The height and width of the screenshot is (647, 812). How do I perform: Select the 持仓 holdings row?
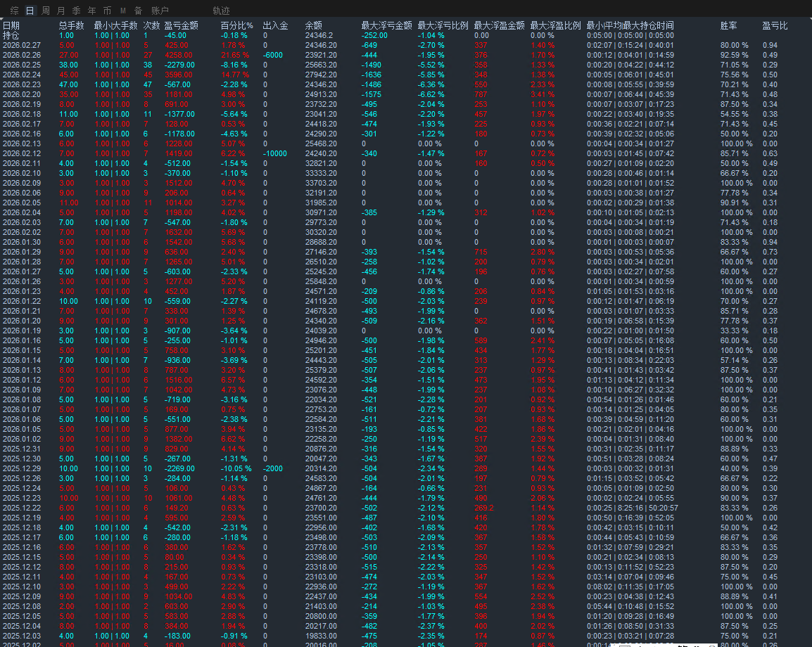point(11,35)
